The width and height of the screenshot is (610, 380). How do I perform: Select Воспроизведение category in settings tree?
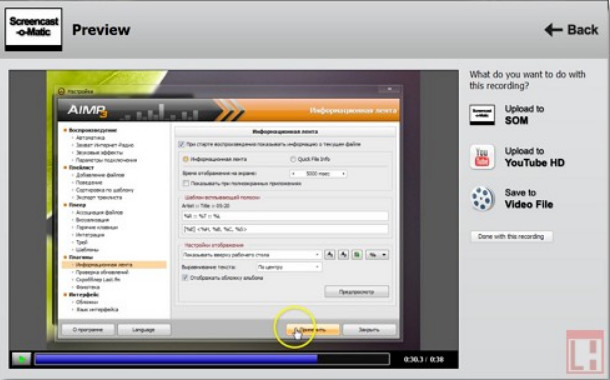(93, 130)
